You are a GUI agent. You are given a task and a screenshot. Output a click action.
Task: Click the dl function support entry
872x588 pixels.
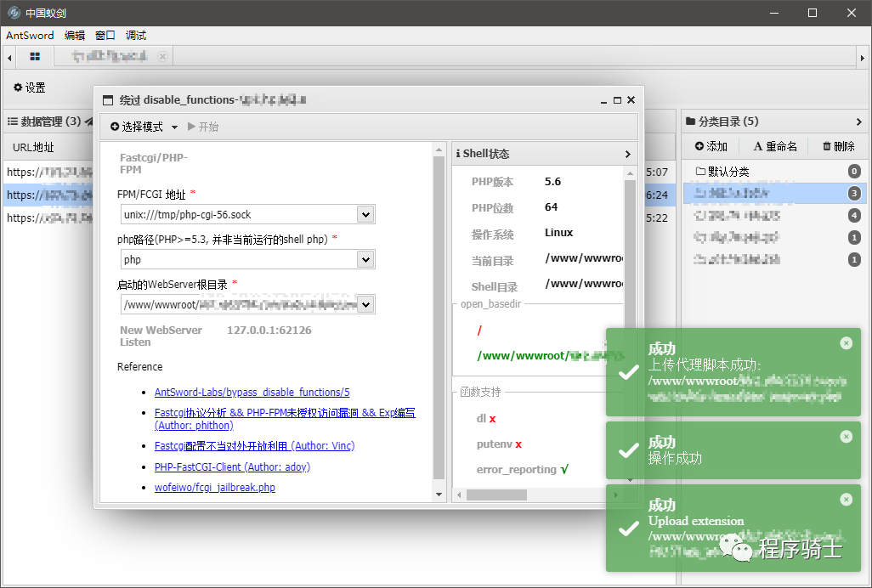pos(485,419)
